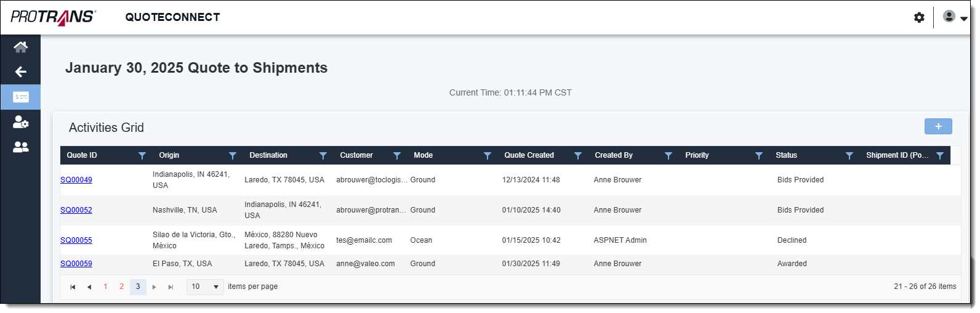This screenshot has width=980, height=313.
Task: Sort by Destination column header
Action: (268, 155)
